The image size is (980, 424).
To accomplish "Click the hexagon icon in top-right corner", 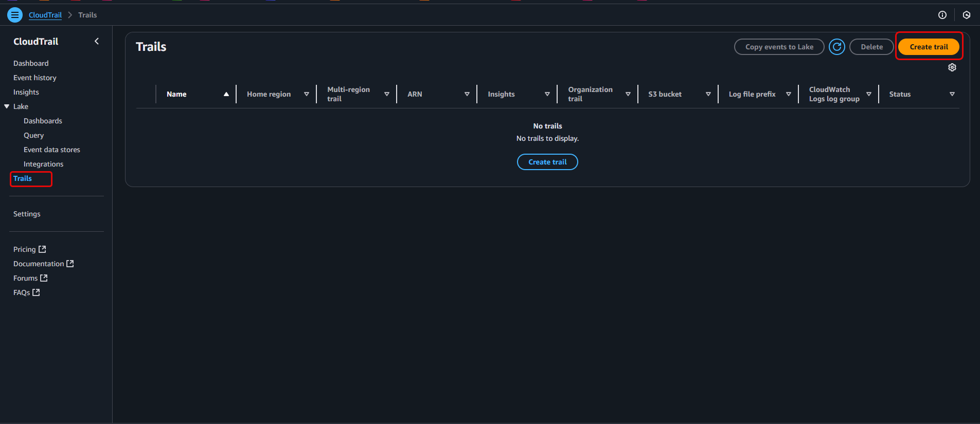I will [x=967, y=15].
